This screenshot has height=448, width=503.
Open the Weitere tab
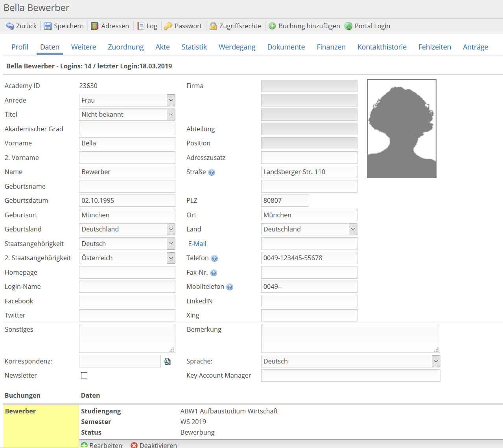[83, 47]
